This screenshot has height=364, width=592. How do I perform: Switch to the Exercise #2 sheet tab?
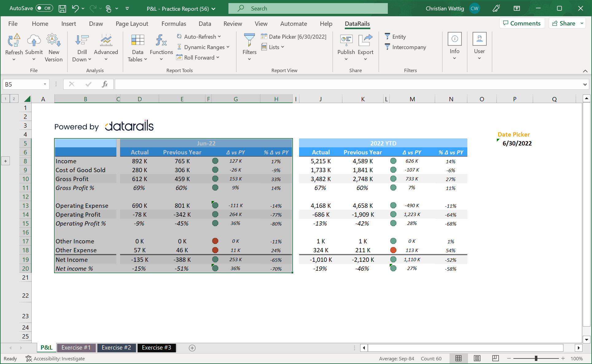(116, 347)
